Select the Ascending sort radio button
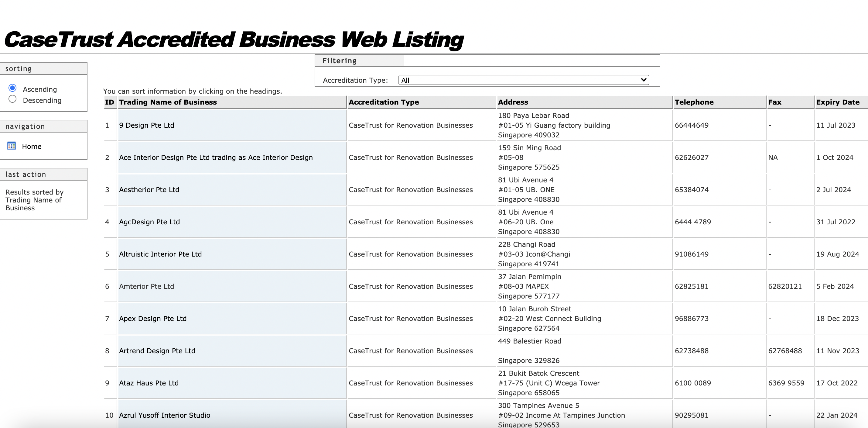868x428 pixels. pyautogui.click(x=12, y=88)
